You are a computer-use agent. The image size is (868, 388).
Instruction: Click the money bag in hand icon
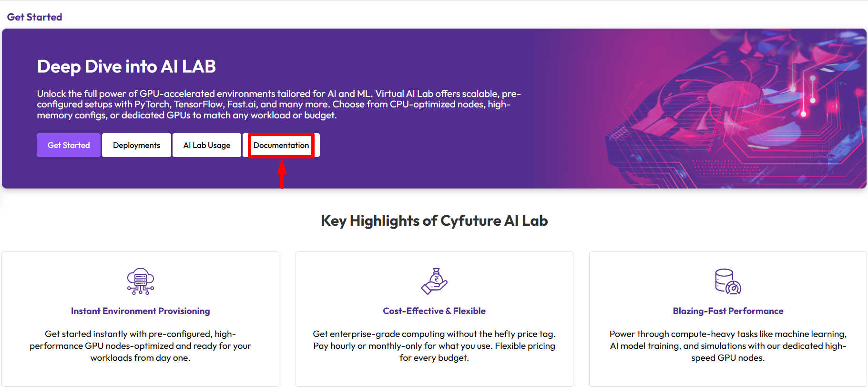click(x=434, y=281)
